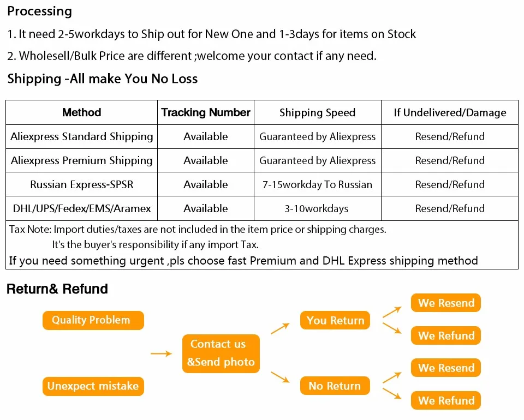Click the Method column header
This screenshot has width=524, height=420.
coord(81,112)
